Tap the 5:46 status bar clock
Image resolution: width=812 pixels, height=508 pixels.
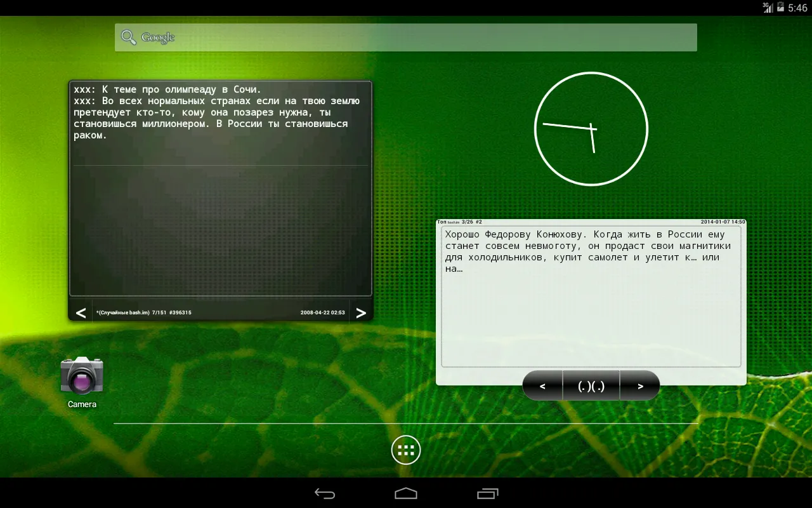(797, 8)
